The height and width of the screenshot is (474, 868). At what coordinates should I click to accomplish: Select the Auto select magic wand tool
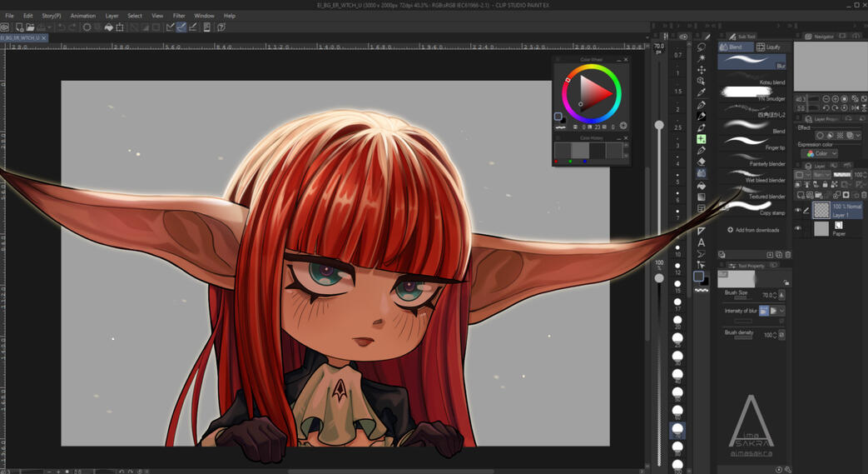[x=702, y=58]
